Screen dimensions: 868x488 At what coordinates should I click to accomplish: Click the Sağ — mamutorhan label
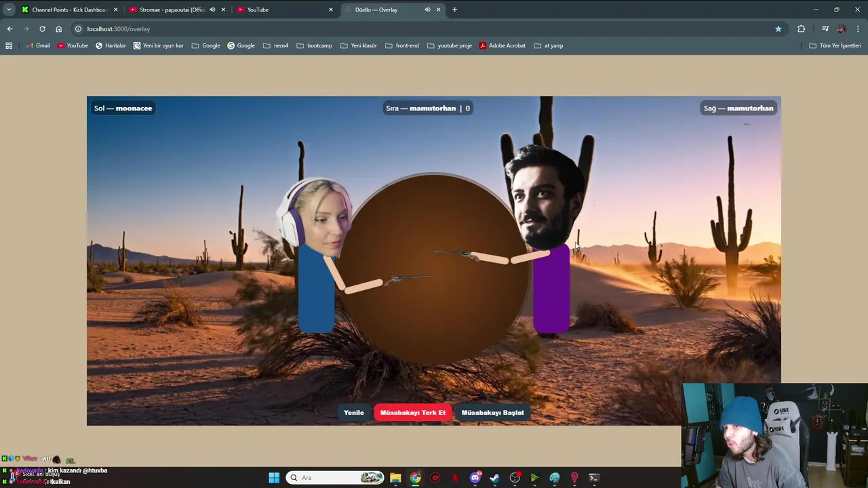[x=738, y=108]
